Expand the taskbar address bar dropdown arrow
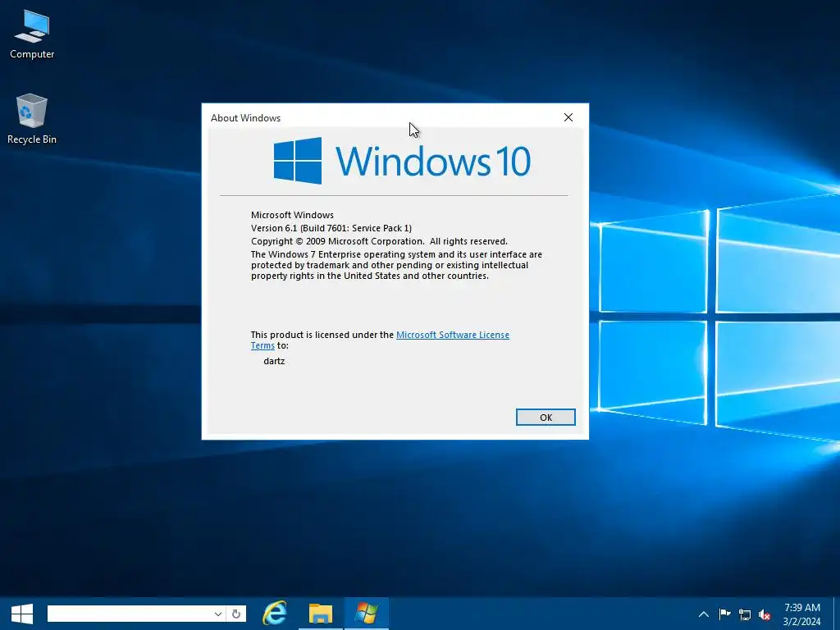 point(217,614)
